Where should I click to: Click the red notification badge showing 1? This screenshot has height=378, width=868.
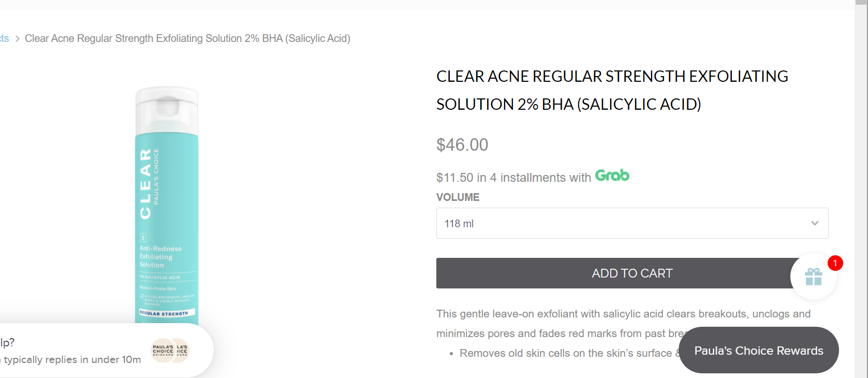click(x=835, y=263)
